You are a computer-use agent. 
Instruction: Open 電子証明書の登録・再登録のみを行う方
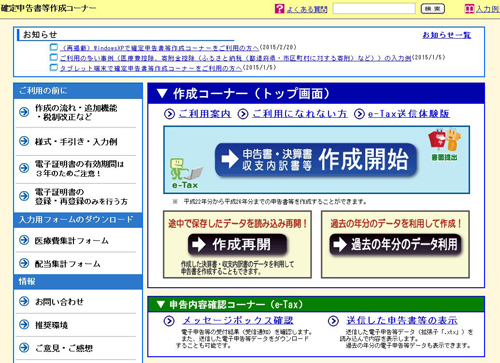(81, 197)
